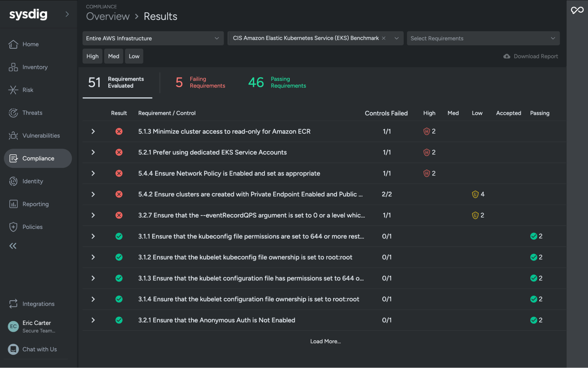Switch to Failing Requirements tab
This screenshot has width=588, height=368.
point(201,82)
